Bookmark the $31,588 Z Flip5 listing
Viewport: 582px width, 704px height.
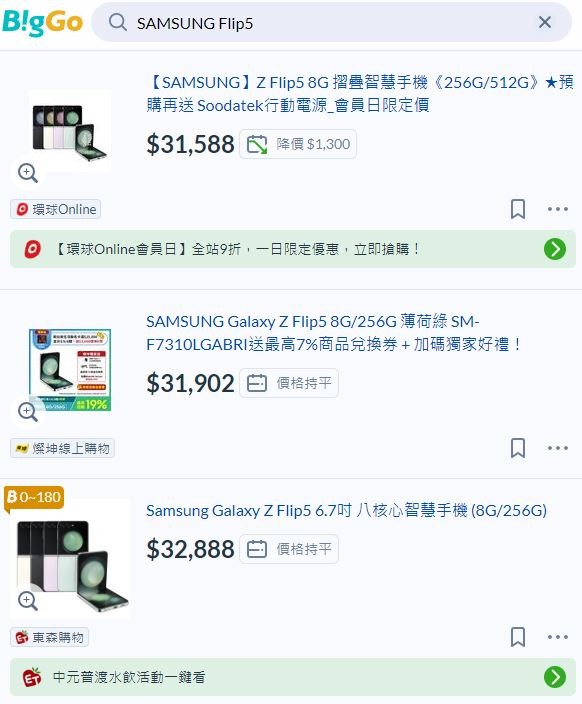(x=518, y=209)
